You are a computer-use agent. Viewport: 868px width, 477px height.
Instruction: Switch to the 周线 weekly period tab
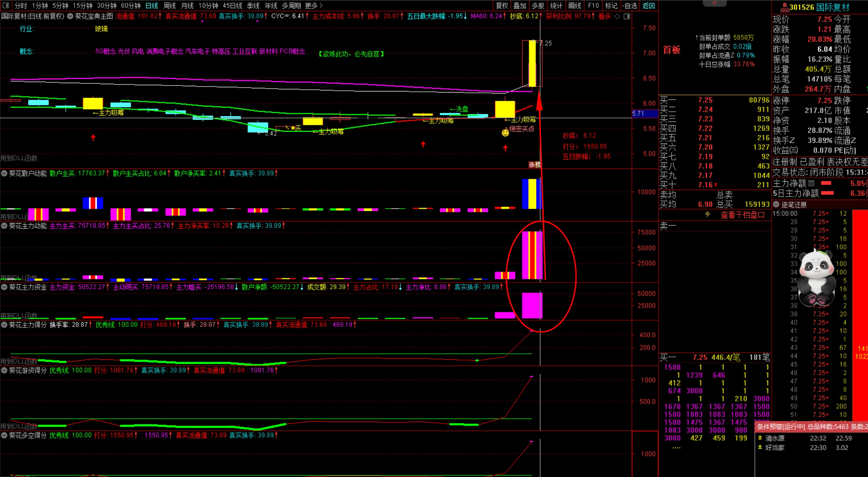[x=170, y=6]
